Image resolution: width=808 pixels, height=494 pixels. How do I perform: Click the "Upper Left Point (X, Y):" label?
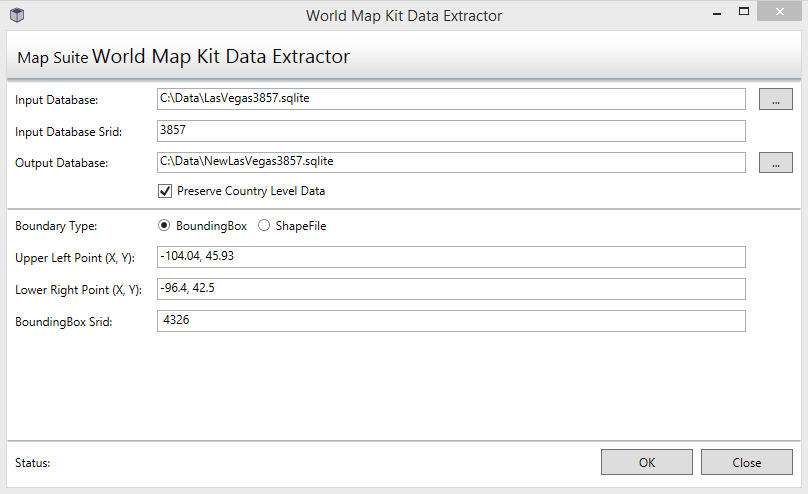(75, 258)
